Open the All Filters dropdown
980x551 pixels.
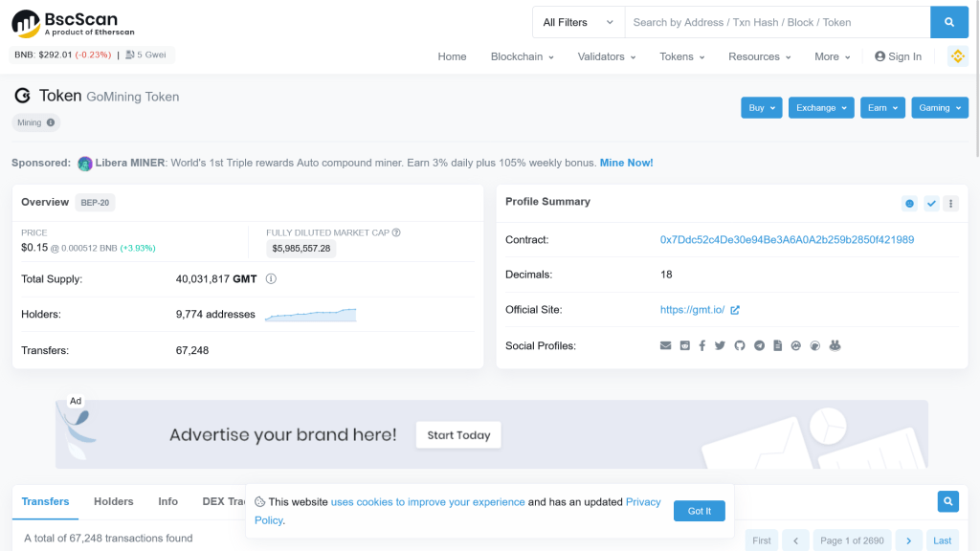tap(578, 23)
